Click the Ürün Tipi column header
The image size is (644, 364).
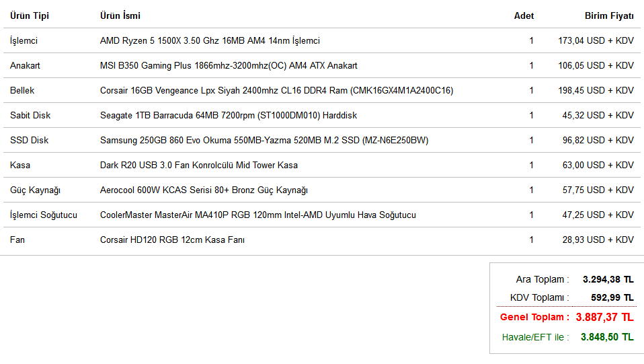29,15
